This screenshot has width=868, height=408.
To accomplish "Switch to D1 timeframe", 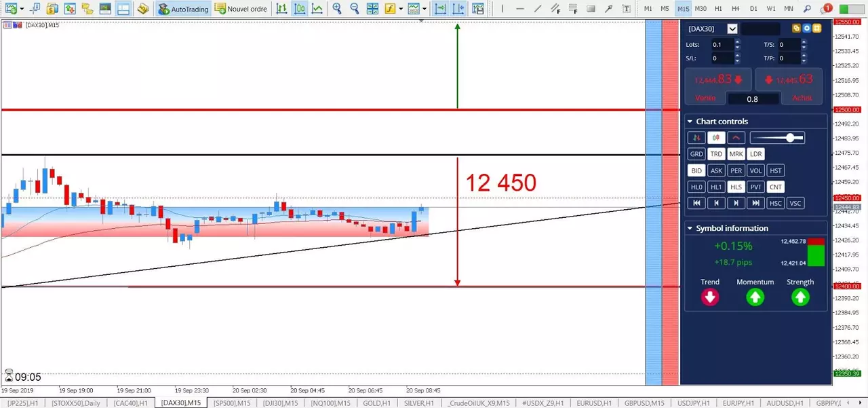I will [x=753, y=9].
